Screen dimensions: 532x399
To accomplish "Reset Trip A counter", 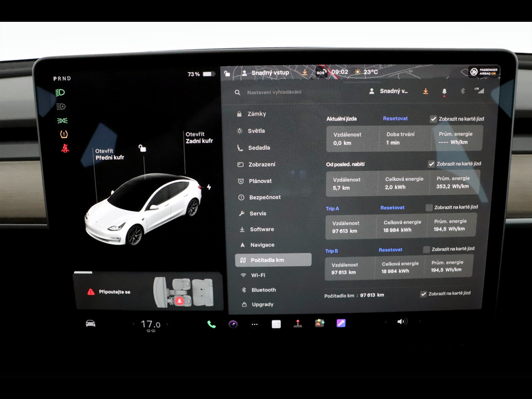I will pyautogui.click(x=392, y=207).
